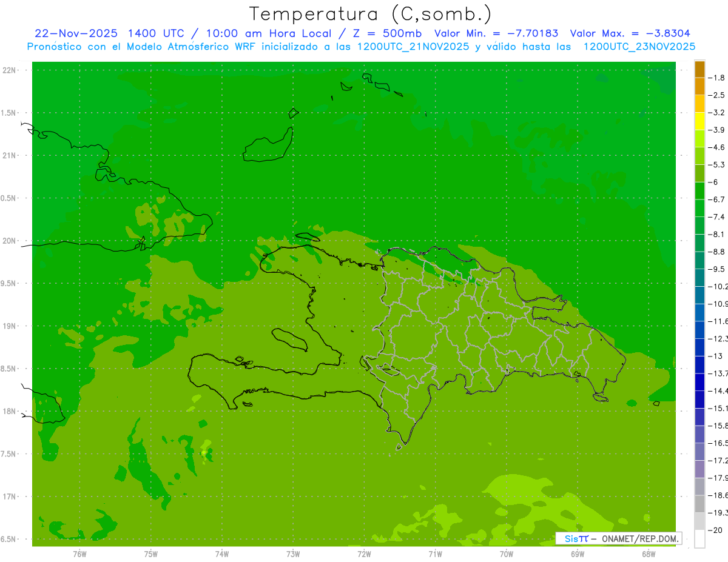Click the '68W' longitude label
The width and height of the screenshot is (728, 562).
(x=649, y=554)
